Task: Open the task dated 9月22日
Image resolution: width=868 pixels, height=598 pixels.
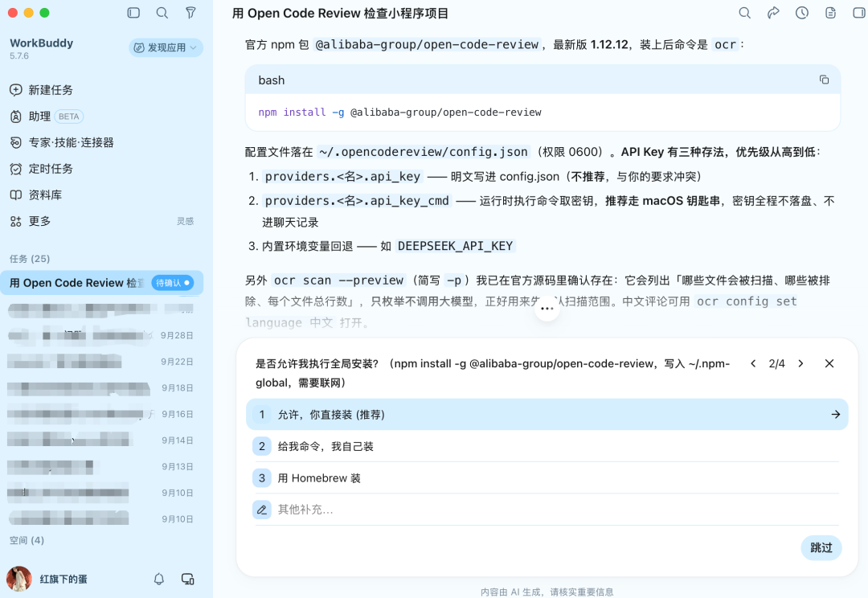Action: click(102, 362)
